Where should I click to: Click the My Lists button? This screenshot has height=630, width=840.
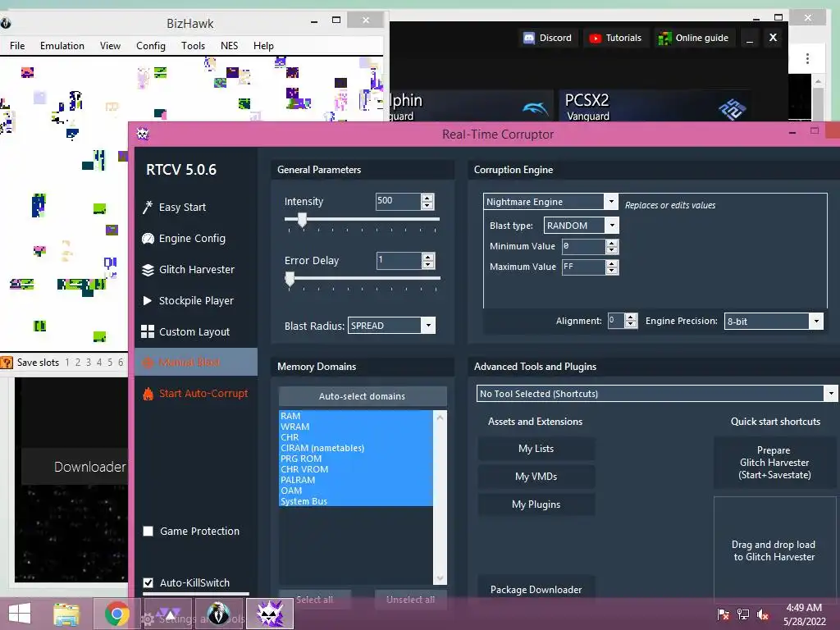536,449
